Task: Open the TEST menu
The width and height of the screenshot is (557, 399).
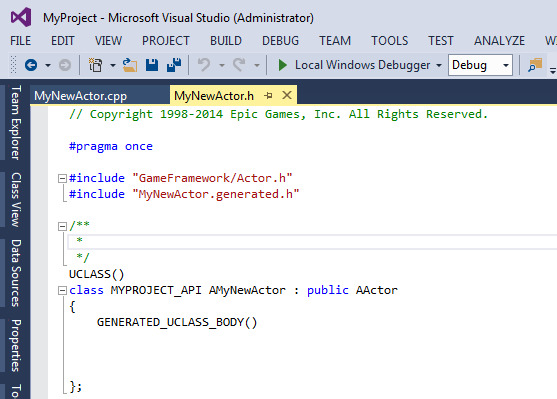Action: (x=441, y=41)
